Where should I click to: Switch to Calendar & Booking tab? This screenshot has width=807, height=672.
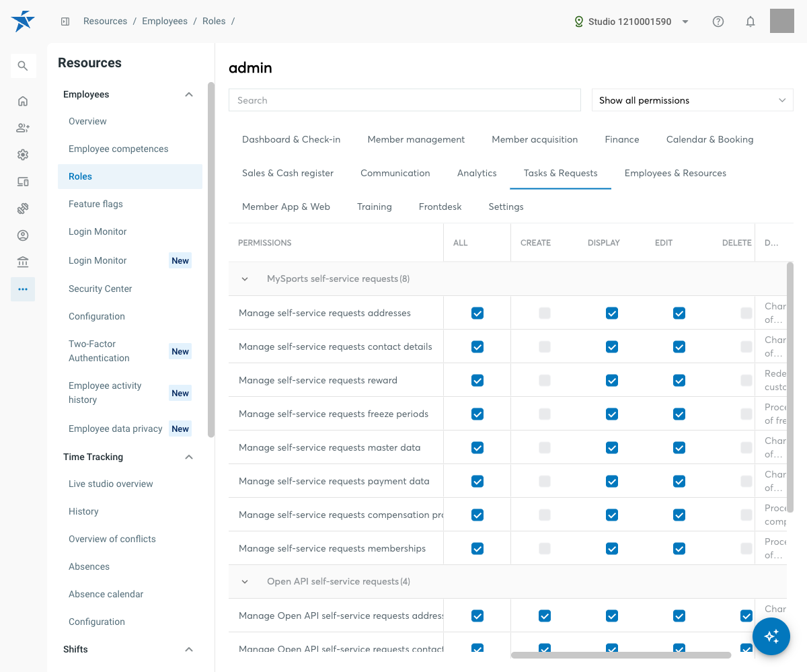click(x=709, y=139)
